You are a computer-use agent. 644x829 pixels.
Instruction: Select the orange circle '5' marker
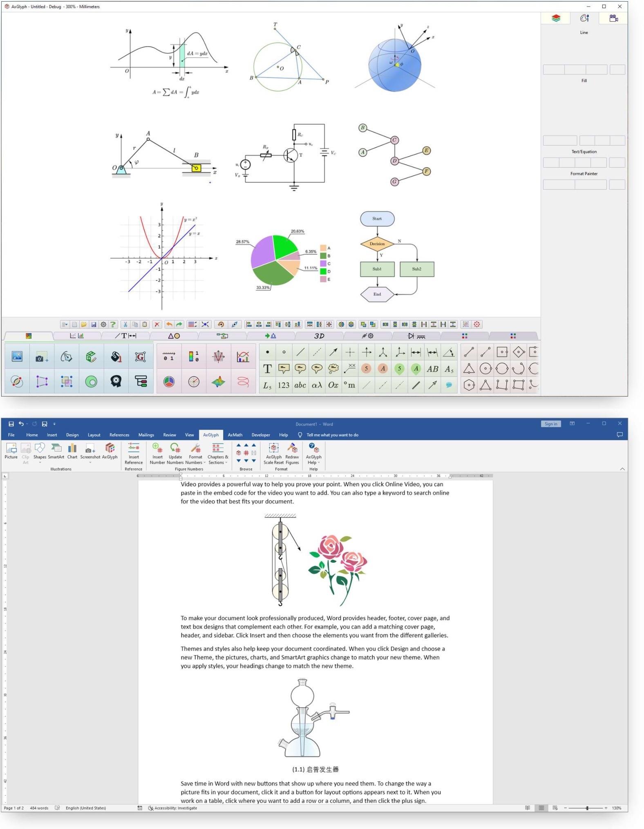(367, 369)
